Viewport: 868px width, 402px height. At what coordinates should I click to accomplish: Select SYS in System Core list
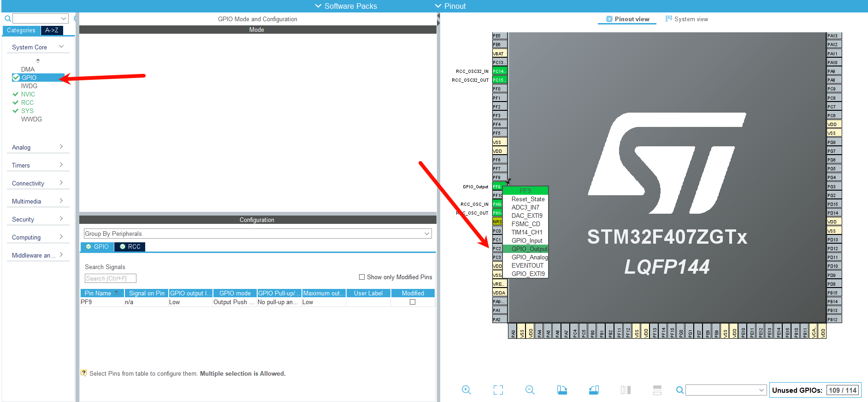point(27,111)
